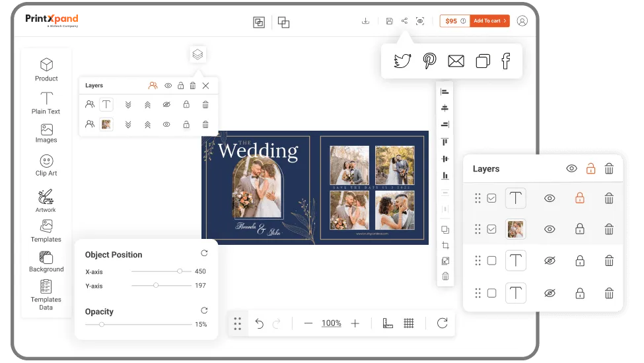Toggle the ruler in bottom toolbar
Screen dimensions: 644x363
(388, 323)
